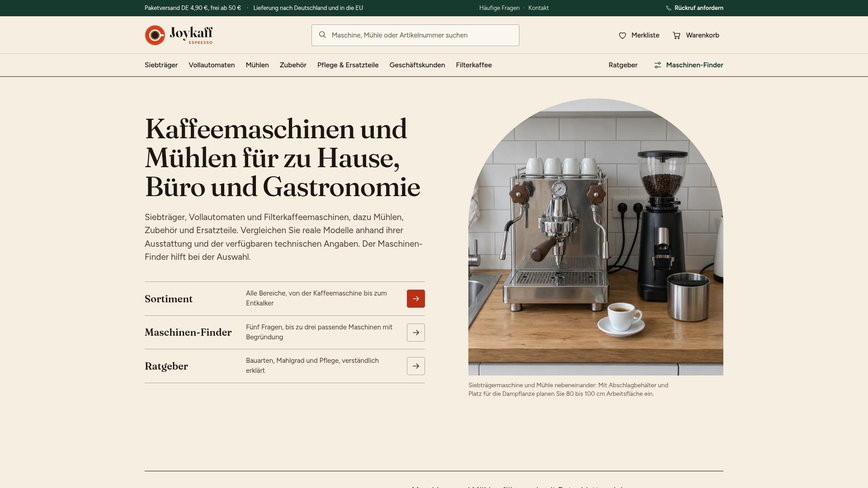Viewport: 868px width, 488px height.
Task: Open the Vollautomaten category
Action: (x=212, y=65)
